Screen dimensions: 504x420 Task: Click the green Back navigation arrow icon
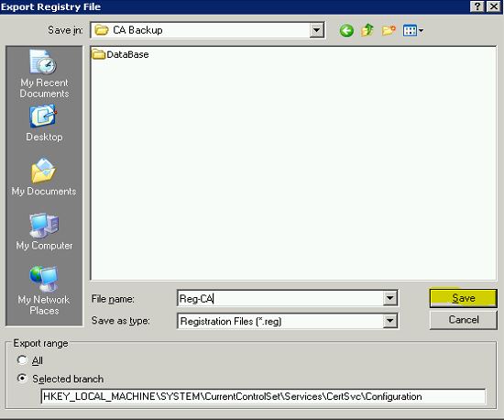click(346, 30)
